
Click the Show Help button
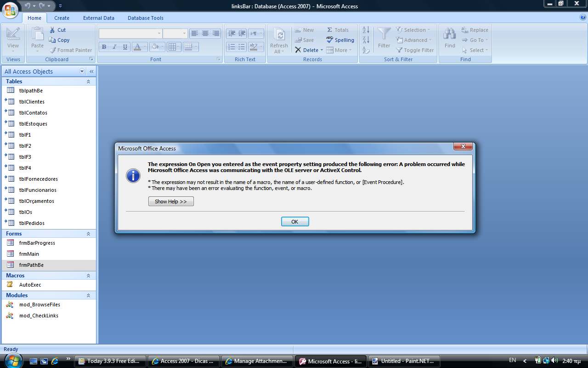tap(171, 201)
